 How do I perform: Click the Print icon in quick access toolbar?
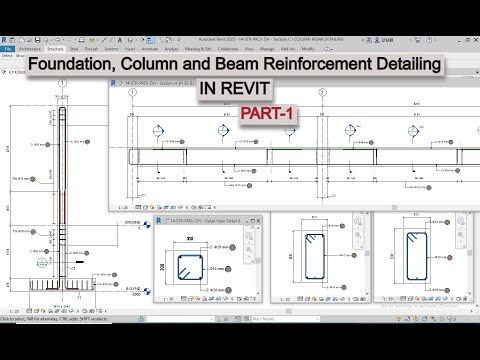click(82, 40)
